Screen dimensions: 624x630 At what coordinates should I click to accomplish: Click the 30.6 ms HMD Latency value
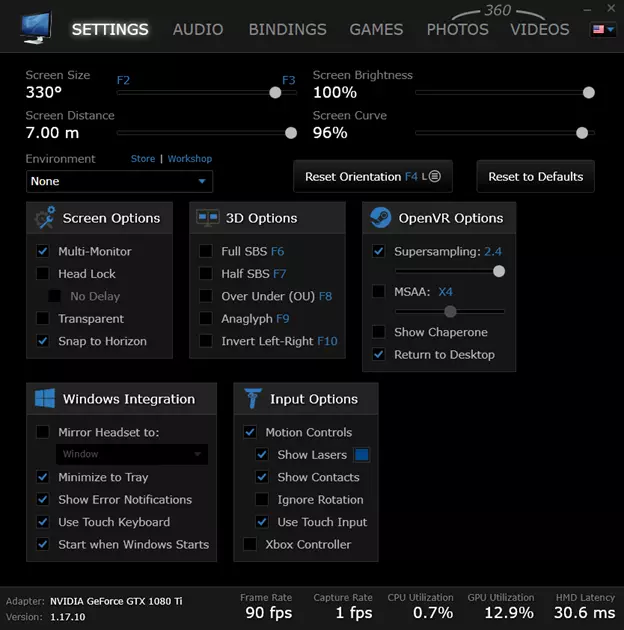584,613
